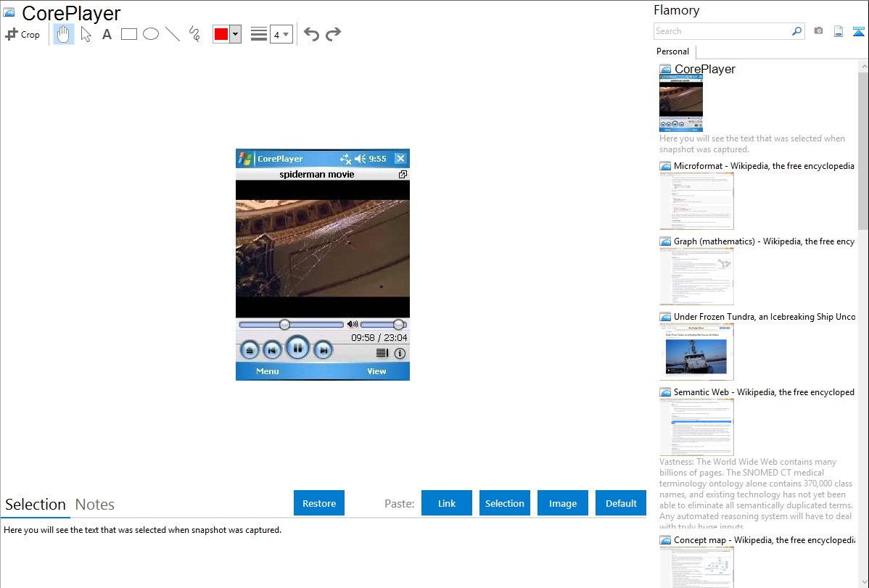Close the CorePlayer mobile window
The height and width of the screenshot is (588, 869).
click(400, 159)
